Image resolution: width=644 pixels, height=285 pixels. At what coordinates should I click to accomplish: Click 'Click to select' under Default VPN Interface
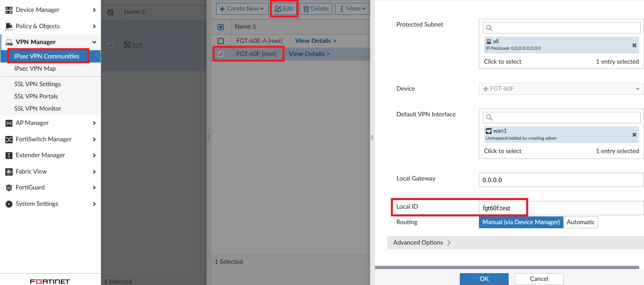point(503,151)
